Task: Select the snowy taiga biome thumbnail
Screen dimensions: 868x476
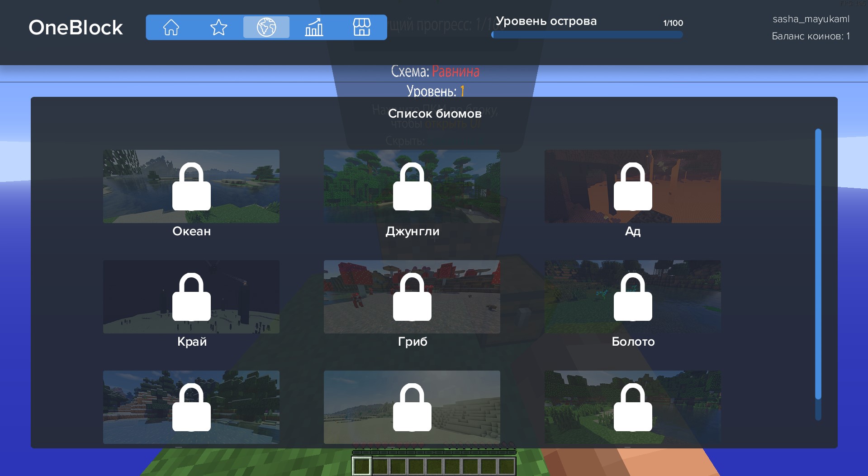Action: 136,407
